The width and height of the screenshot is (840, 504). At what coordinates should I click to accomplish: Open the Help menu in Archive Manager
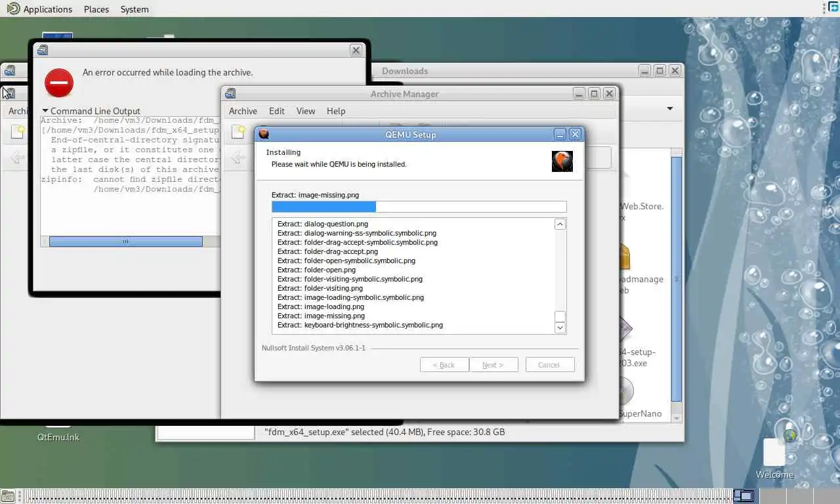pyautogui.click(x=336, y=111)
